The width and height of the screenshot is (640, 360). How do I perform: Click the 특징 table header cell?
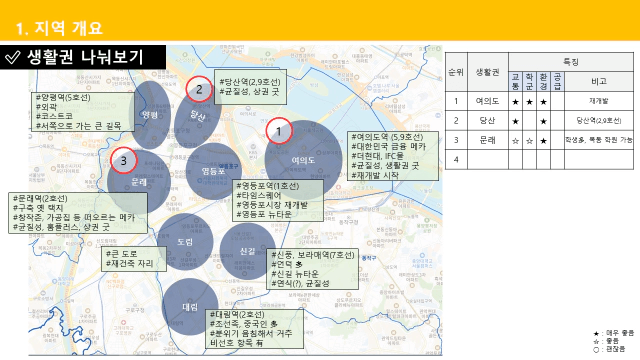point(571,62)
